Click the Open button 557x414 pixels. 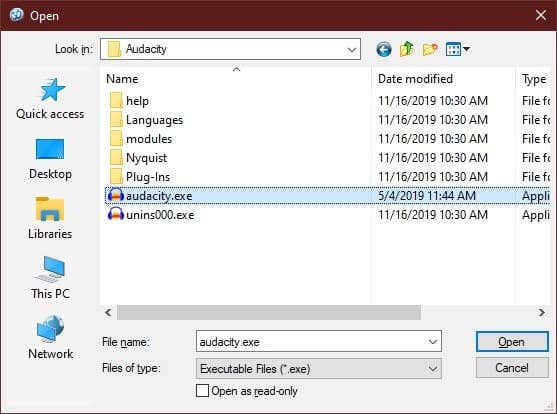click(512, 342)
